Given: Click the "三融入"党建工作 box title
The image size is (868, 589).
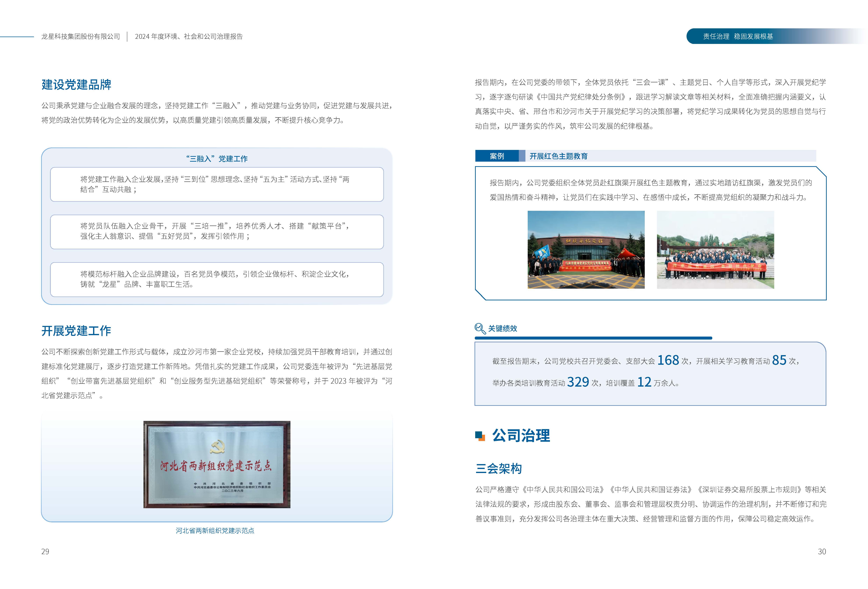Looking at the screenshot, I should [x=217, y=159].
